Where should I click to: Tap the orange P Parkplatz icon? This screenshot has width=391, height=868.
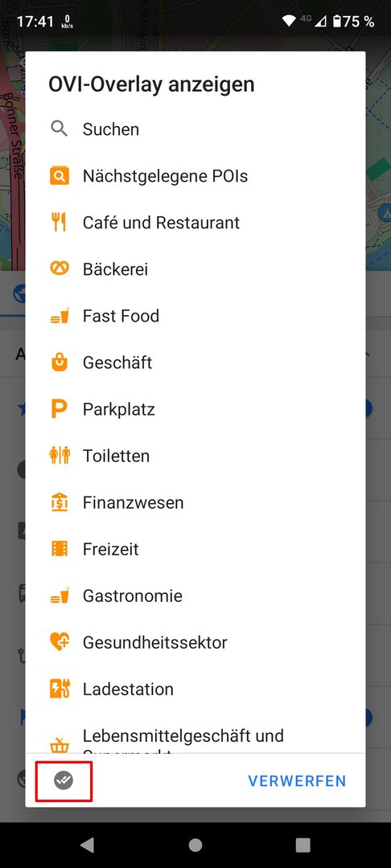click(60, 409)
